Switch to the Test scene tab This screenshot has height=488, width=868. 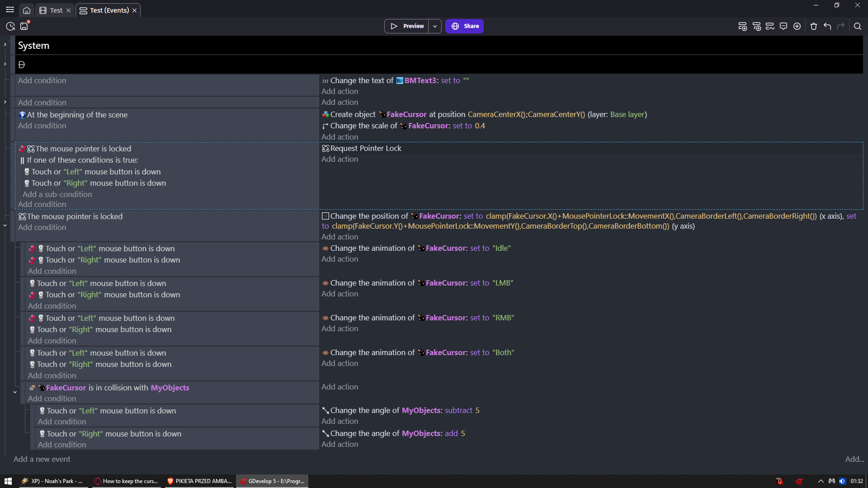tap(56, 10)
